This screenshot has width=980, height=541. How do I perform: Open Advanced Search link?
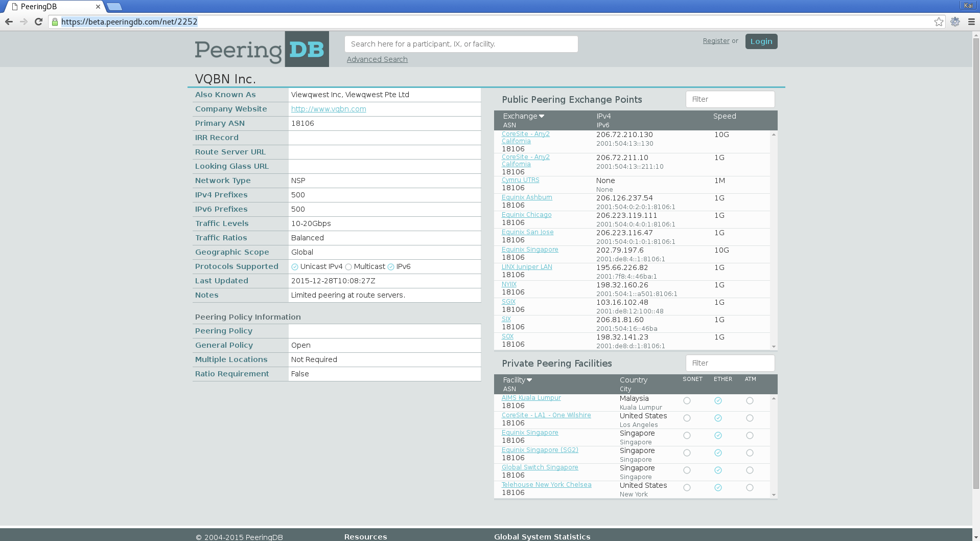click(377, 59)
